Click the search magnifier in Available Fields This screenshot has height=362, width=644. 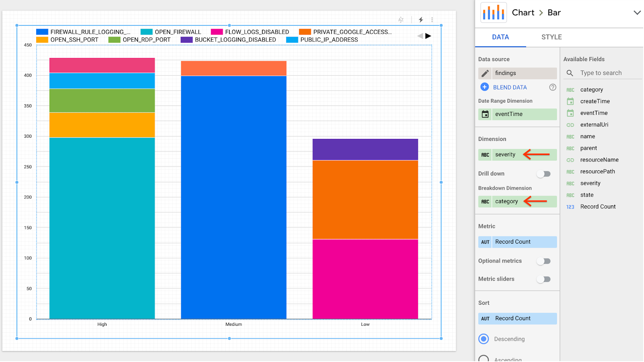[570, 73]
